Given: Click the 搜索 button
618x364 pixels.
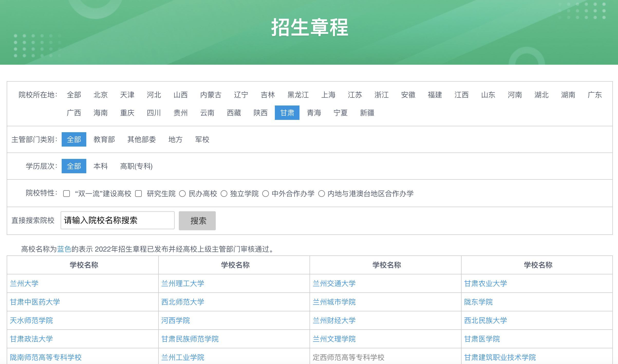Looking at the screenshot, I should 197,221.
